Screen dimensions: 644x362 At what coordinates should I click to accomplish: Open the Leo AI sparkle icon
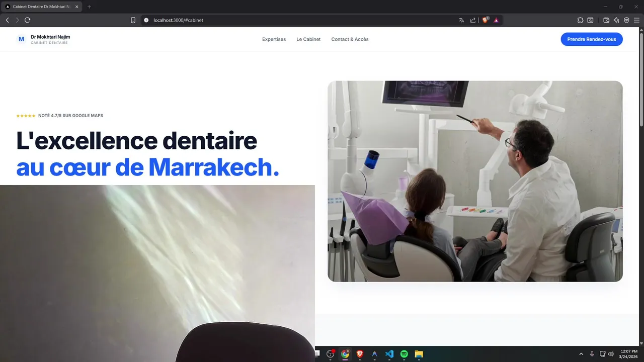pos(616,20)
